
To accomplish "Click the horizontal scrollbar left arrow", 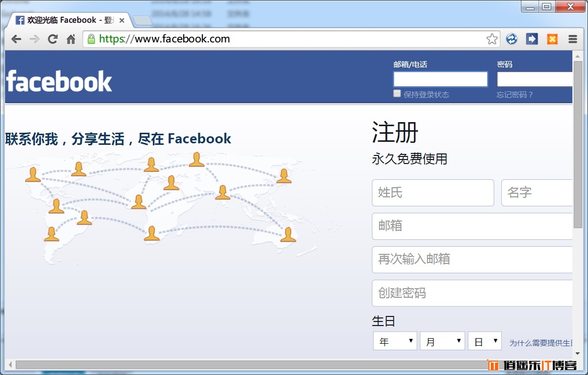I will click(x=10, y=364).
